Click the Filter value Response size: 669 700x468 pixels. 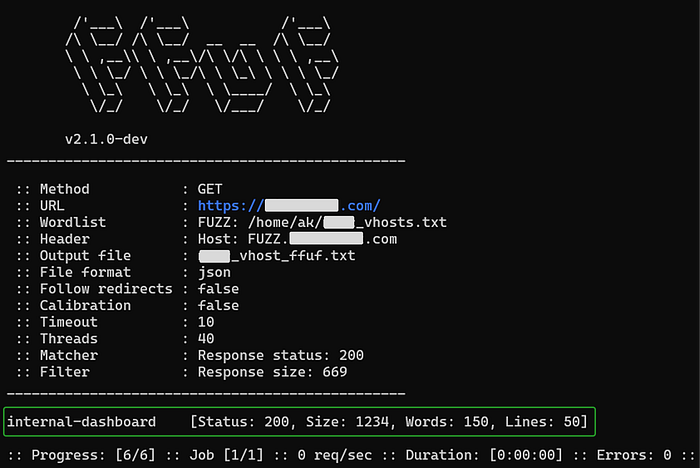coord(272,372)
